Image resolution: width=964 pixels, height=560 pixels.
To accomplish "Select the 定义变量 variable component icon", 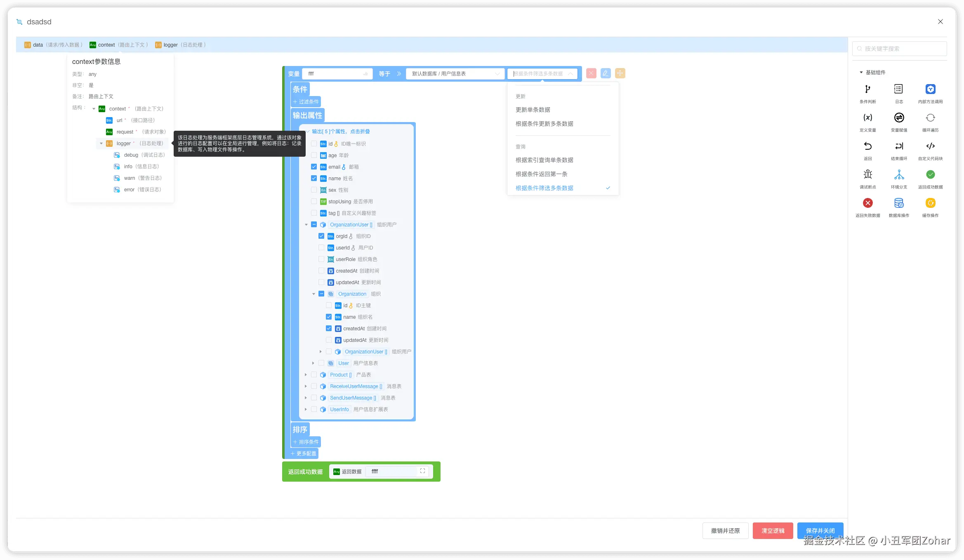I will (x=867, y=118).
